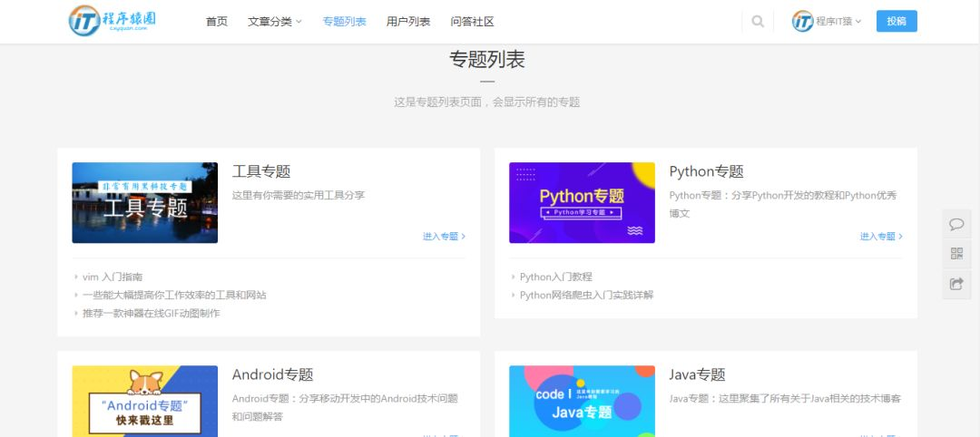Click the Python专题 description text
This screenshot has height=437, width=980.
pos(783,204)
